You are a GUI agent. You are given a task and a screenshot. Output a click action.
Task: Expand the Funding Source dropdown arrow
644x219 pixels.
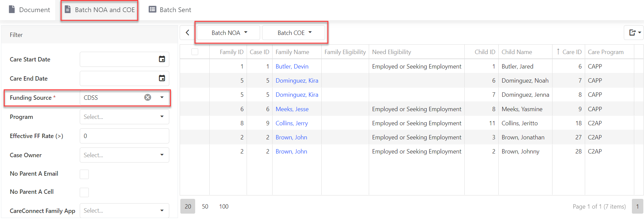point(162,97)
